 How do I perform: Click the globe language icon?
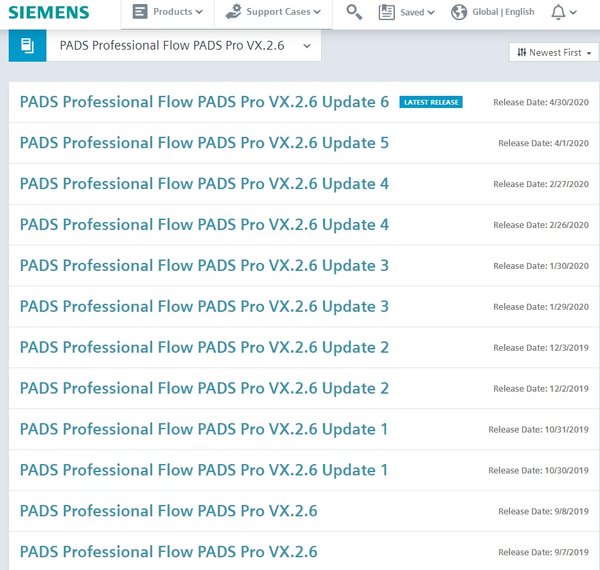click(x=459, y=12)
